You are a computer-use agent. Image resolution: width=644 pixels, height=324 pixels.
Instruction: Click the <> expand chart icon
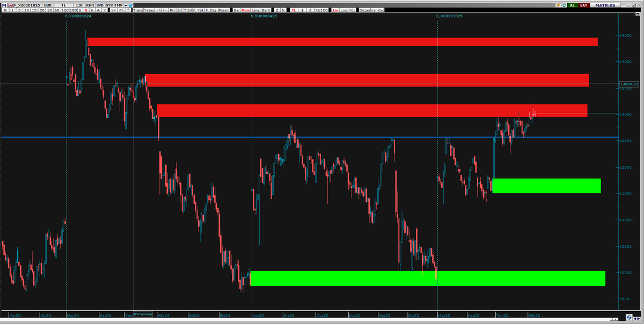pyautogui.click(x=121, y=10)
